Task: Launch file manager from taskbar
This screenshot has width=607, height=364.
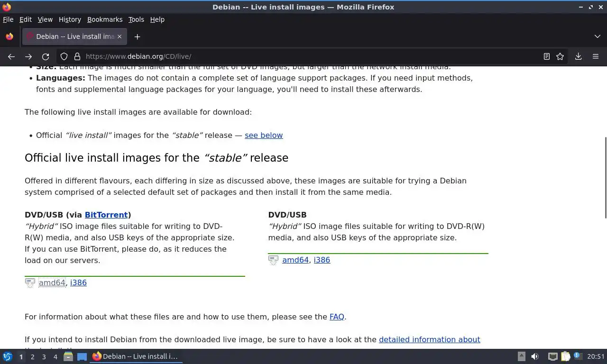Action: pyautogui.click(x=68, y=356)
